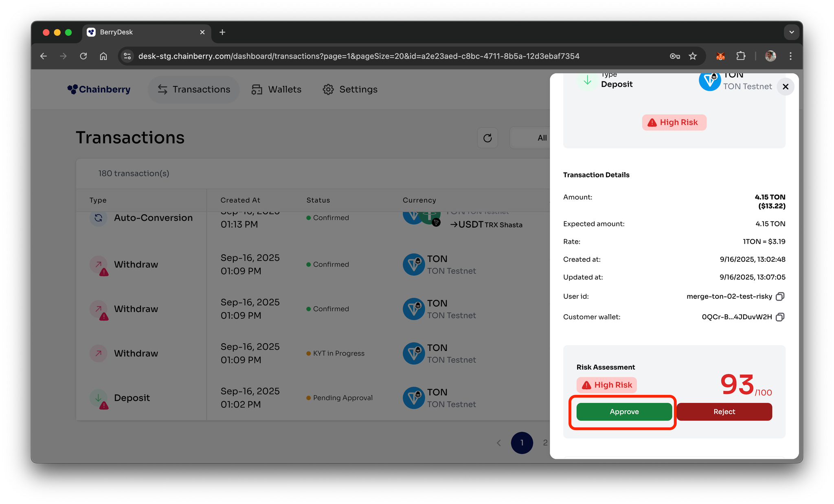Viewport: 834px width, 504px height.
Task: Open the Settings tab
Action: 350,89
